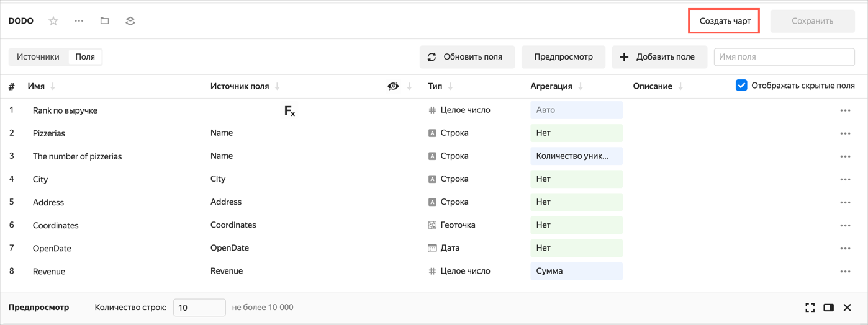Open row options for Coordinates field
This screenshot has height=325, width=868.
[845, 226]
